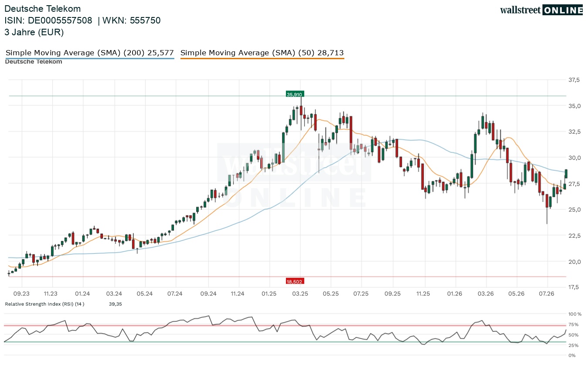Click the 17,5 price axis label

coord(574,287)
